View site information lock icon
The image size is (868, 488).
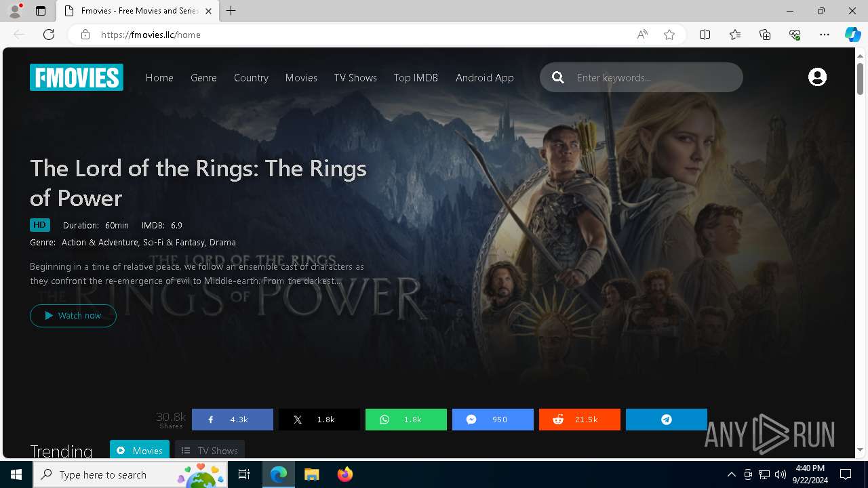(85, 35)
